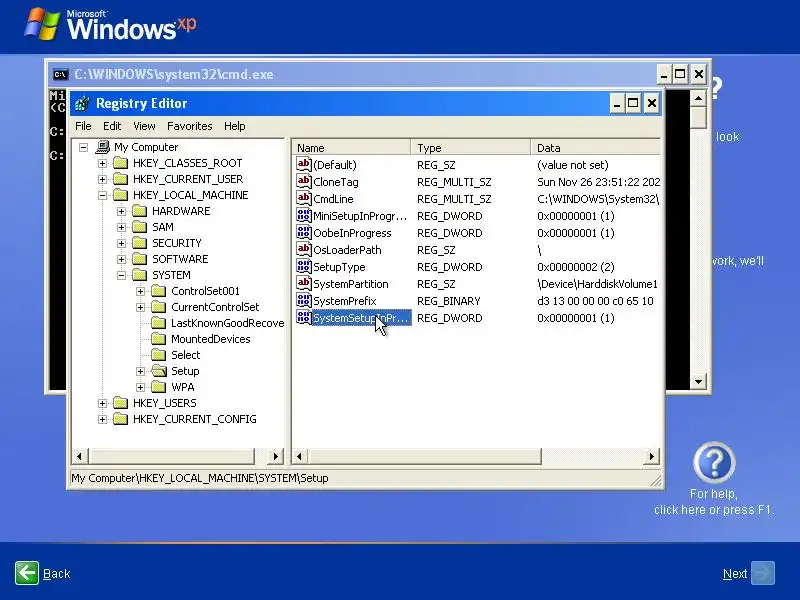Click cmd.exe window scroll down arrow
This screenshot has width=800, height=600.
click(698, 381)
